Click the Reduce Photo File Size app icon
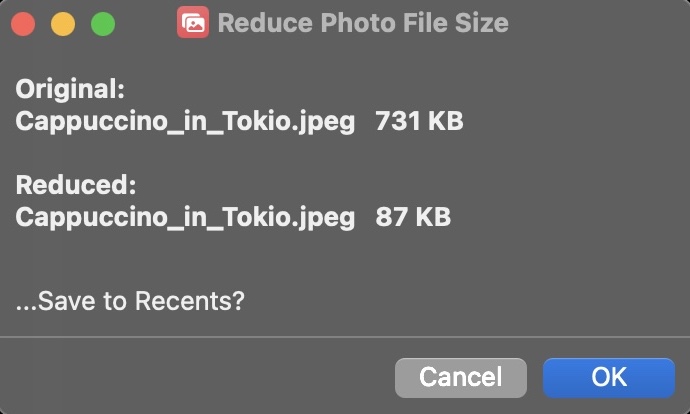This screenshot has height=414, width=690. tap(192, 22)
